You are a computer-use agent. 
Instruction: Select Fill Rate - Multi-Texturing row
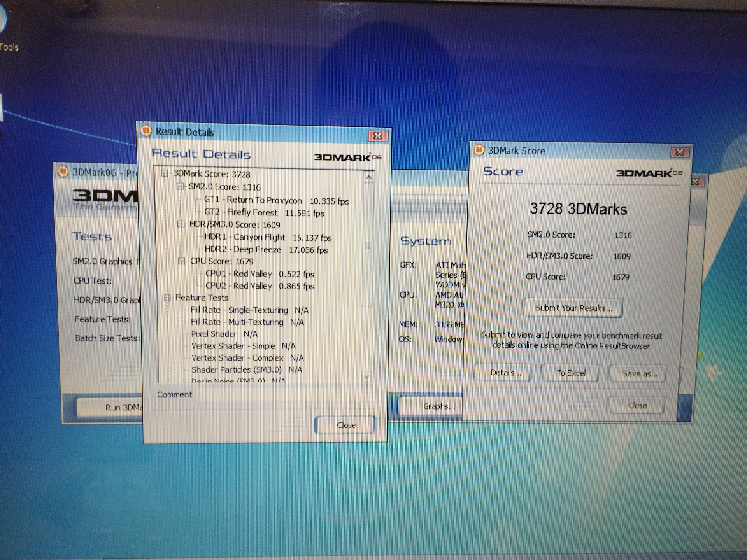click(247, 322)
